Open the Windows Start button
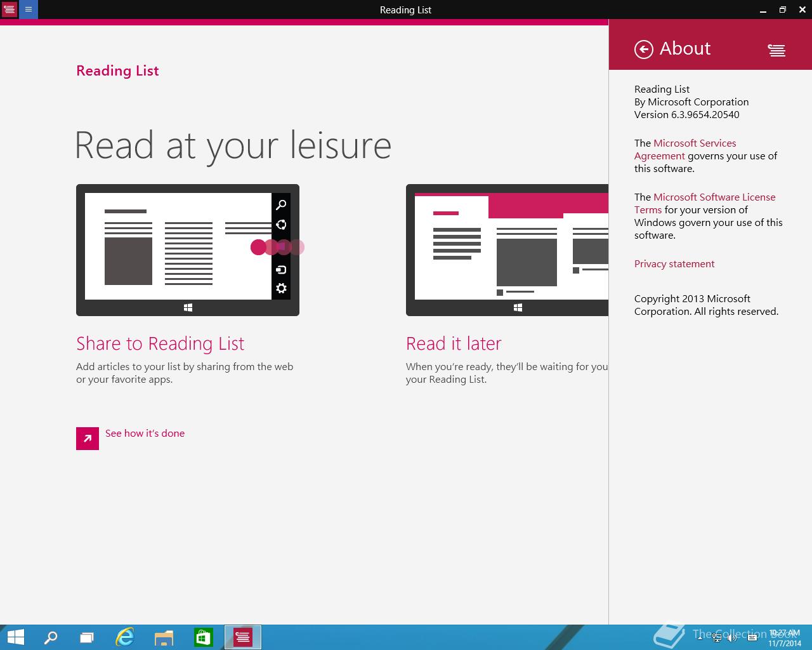 15,637
